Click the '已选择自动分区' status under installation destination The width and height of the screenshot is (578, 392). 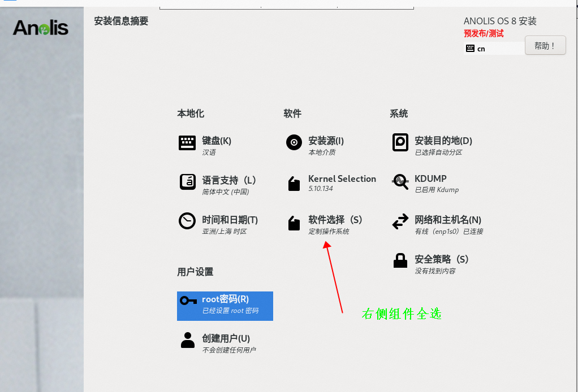pyautogui.click(x=438, y=153)
